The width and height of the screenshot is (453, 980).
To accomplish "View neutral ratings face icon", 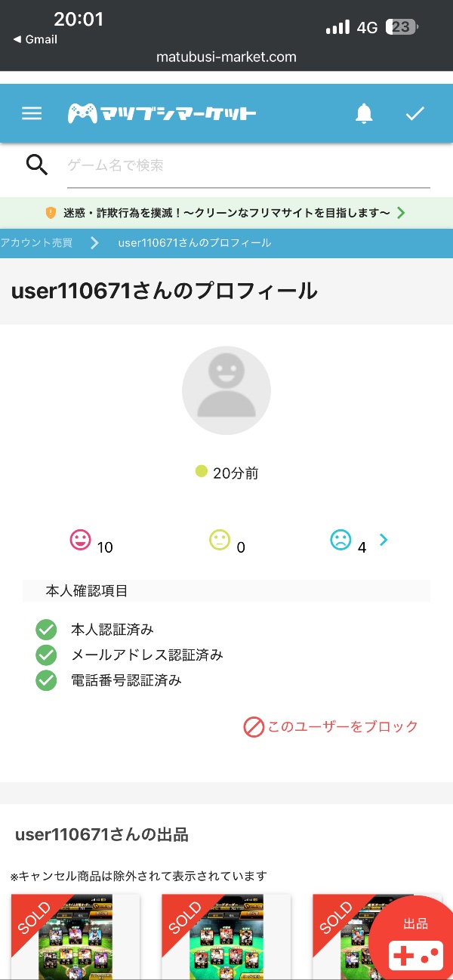I will (x=219, y=540).
